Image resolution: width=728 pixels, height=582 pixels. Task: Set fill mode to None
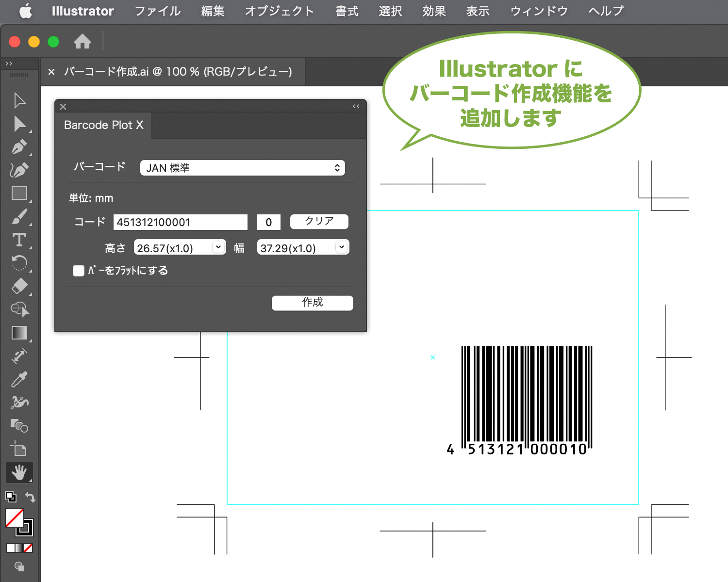coord(28,548)
